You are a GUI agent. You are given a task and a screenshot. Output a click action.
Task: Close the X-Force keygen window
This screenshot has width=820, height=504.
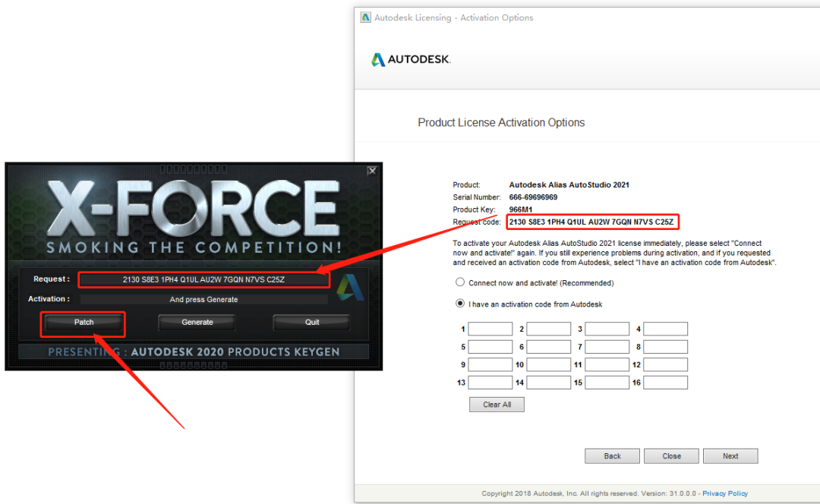372,171
